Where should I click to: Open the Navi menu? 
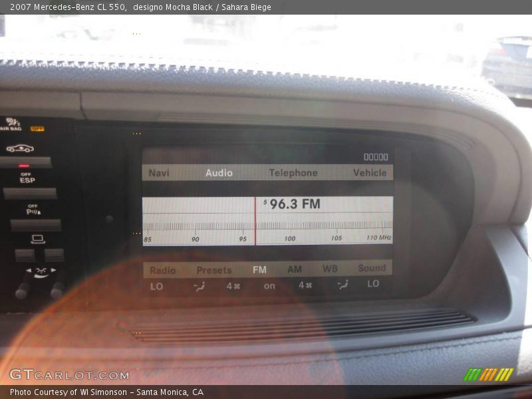click(x=159, y=173)
